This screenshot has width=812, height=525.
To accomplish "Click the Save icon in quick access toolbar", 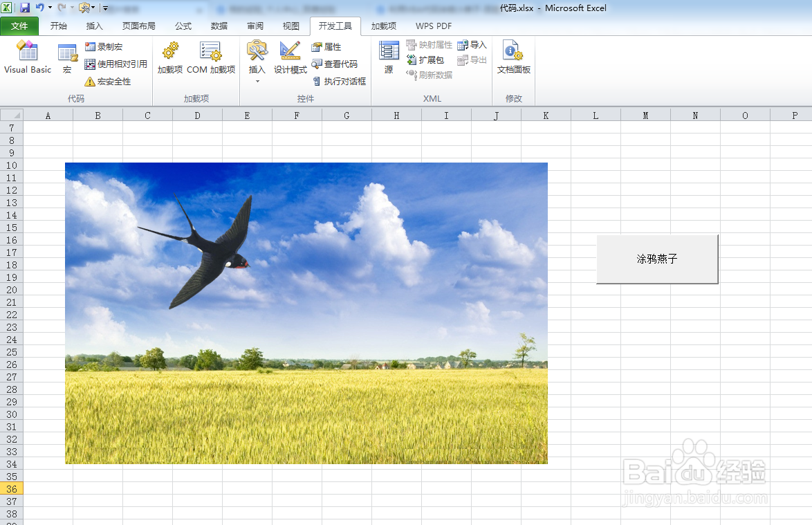I will point(25,8).
